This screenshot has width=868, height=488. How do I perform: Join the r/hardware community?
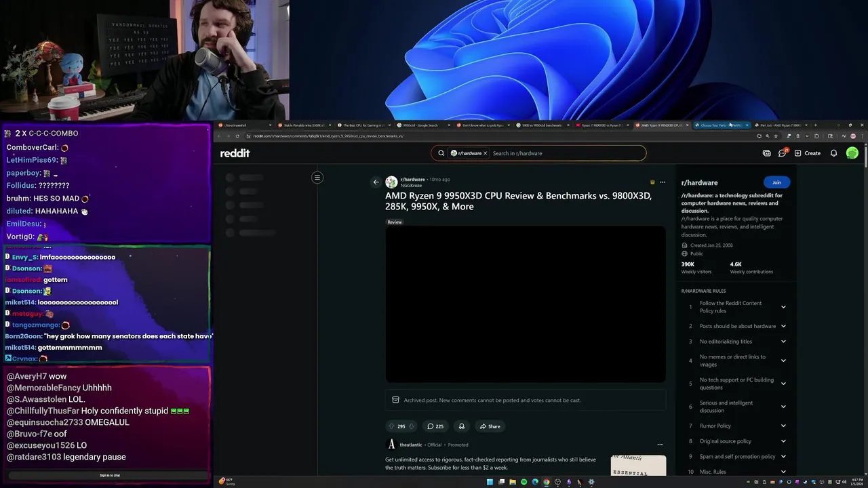pyautogui.click(x=776, y=182)
